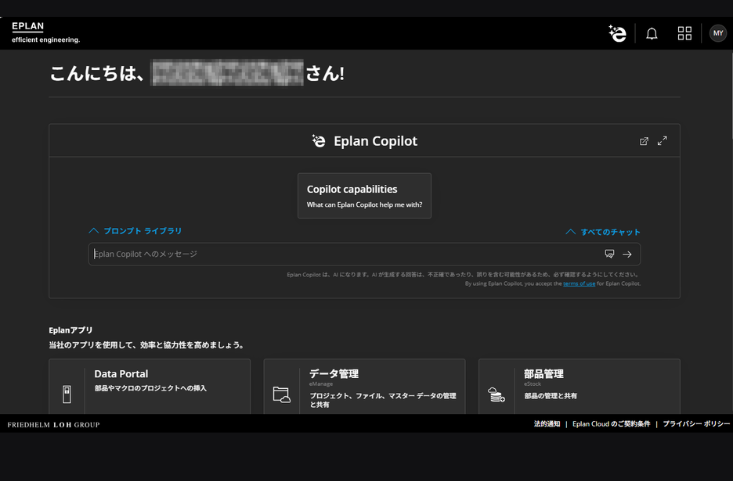Viewport: 733px width, 481px height.
Task: Open the 法的通知 footer link
Action: pos(547,424)
